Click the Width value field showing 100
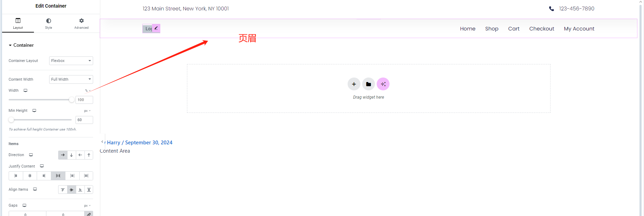644x216 pixels. (84, 100)
